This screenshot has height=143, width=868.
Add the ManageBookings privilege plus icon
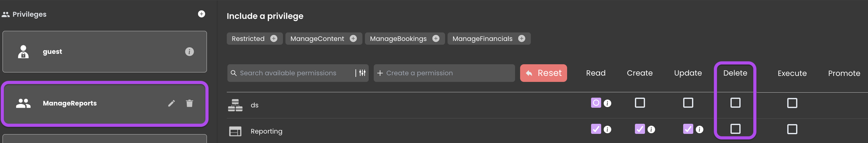(x=436, y=39)
